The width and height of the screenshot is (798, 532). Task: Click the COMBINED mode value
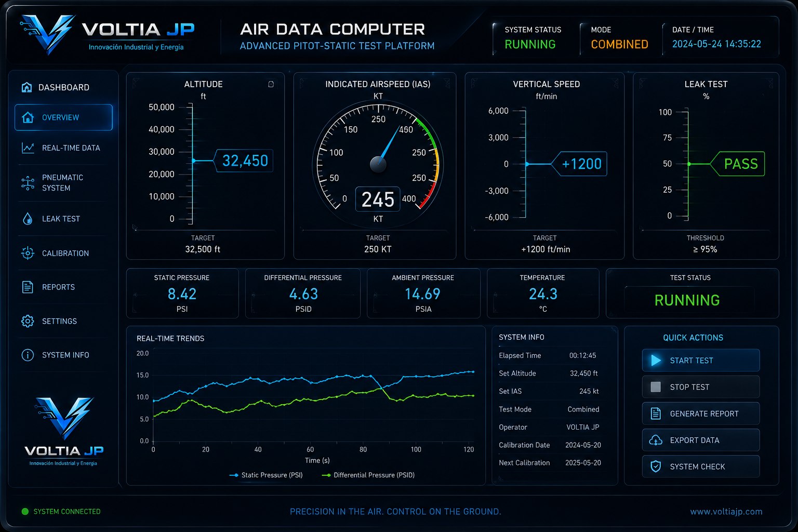point(619,45)
